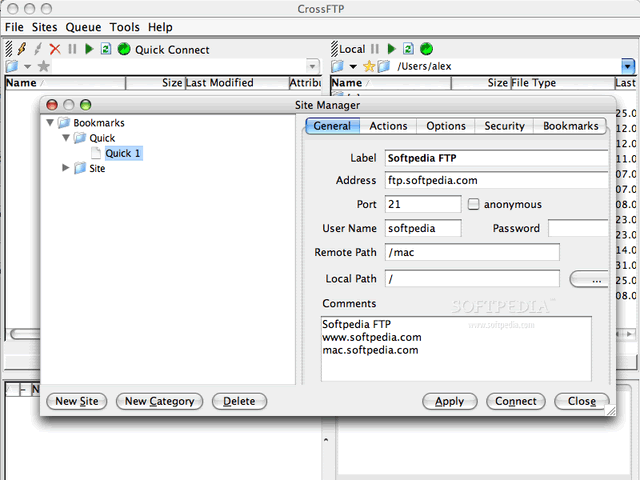Collapse the Bookmarks tree node
The height and width of the screenshot is (480, 640).
50,122
